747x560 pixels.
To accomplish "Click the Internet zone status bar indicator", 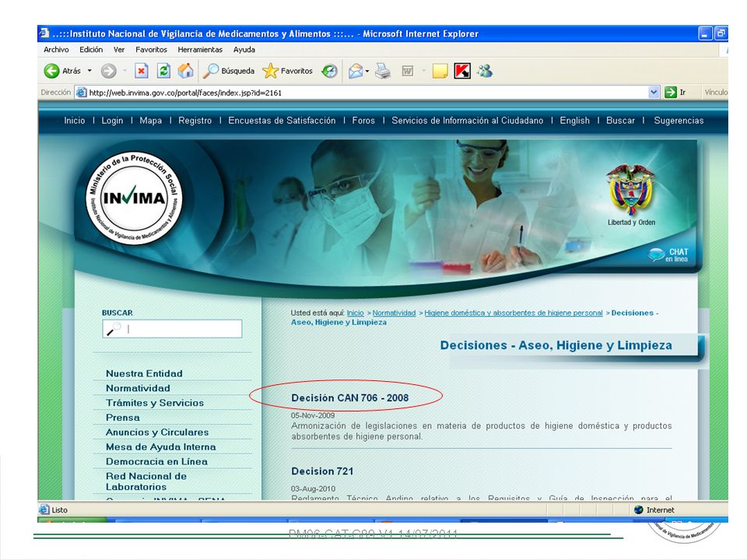I will [654, 510].
